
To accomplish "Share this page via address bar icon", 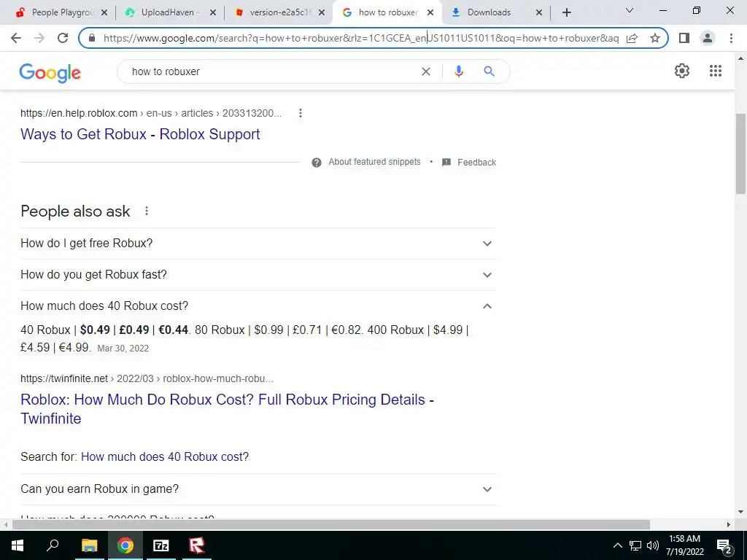I will 632,38.
